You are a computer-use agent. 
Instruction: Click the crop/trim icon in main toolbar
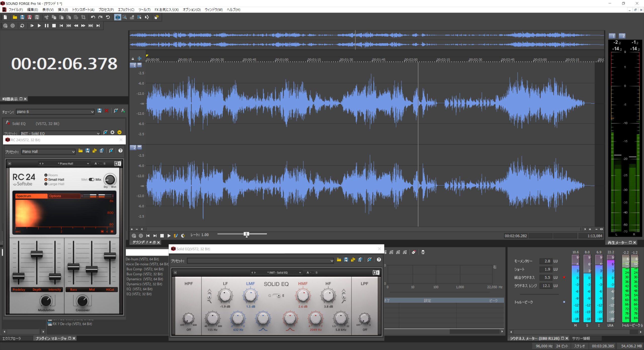point(83,17)
